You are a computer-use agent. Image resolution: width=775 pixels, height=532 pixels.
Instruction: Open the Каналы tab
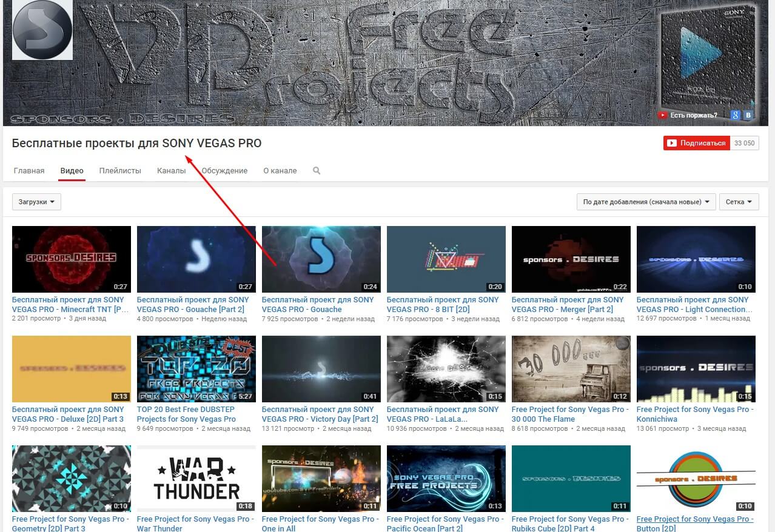tap(171, 171)
